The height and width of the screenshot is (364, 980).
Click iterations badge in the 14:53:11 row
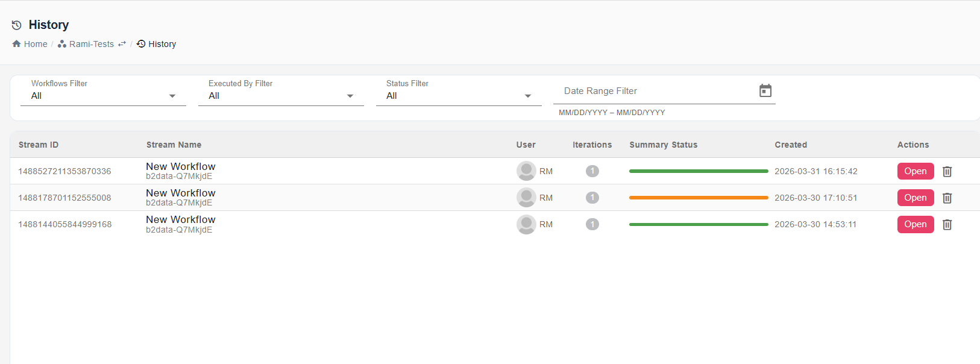592,224
